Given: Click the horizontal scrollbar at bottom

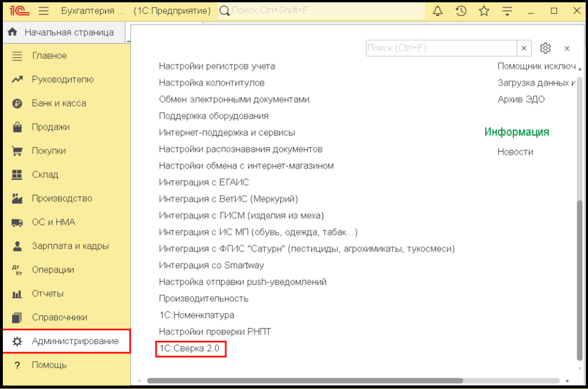Looking at the screenshot, I should tap(305, 380).
